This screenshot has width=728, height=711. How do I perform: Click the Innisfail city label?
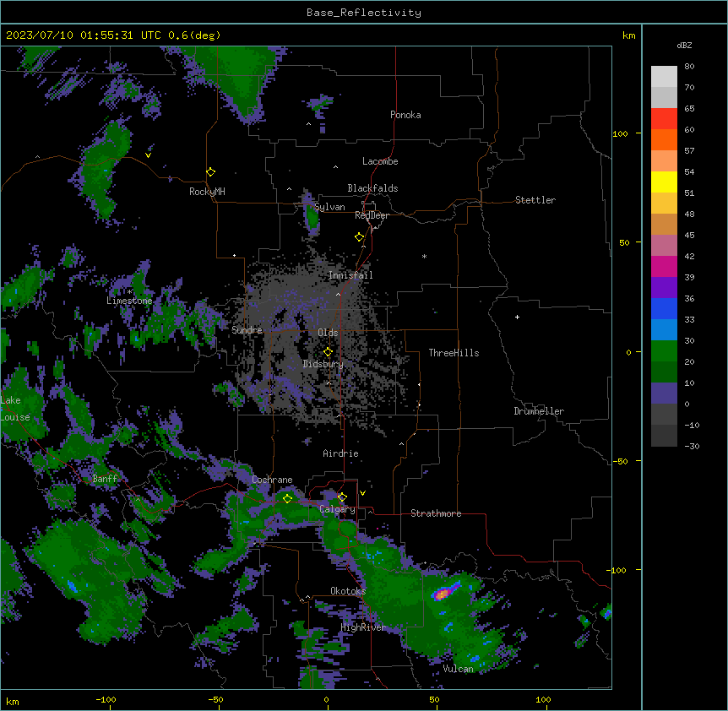click(x=350, y=275)
